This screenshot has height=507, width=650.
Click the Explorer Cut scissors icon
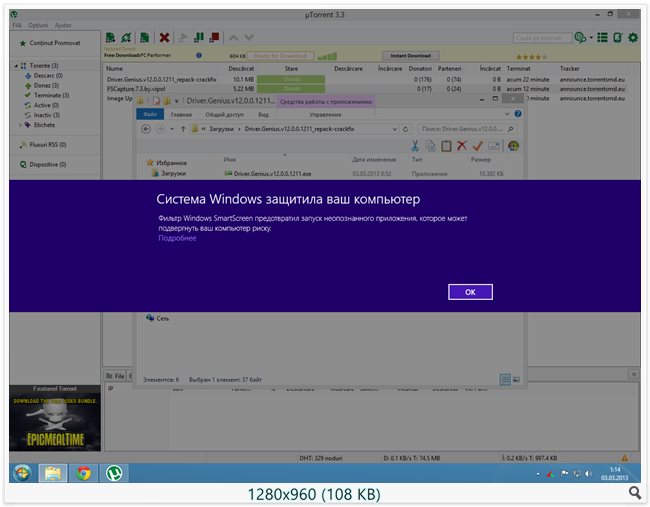click(415, 146)
